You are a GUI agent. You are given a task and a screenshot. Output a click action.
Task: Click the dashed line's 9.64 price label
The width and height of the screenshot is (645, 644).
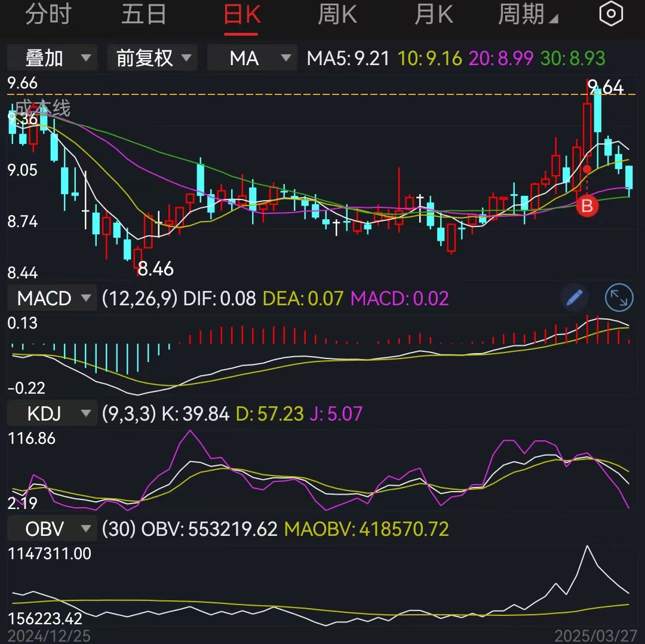(x=604, y=87)
